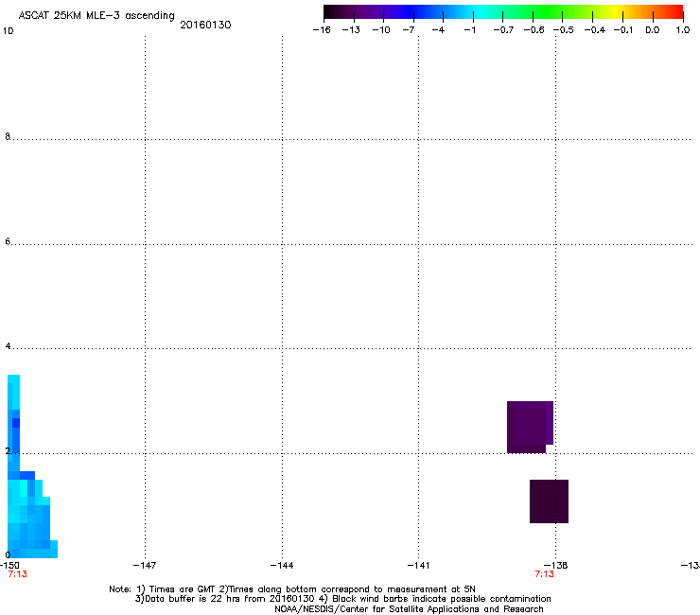Click red 7:13 time under -150
700x615 pixels.
pos(17,574)
